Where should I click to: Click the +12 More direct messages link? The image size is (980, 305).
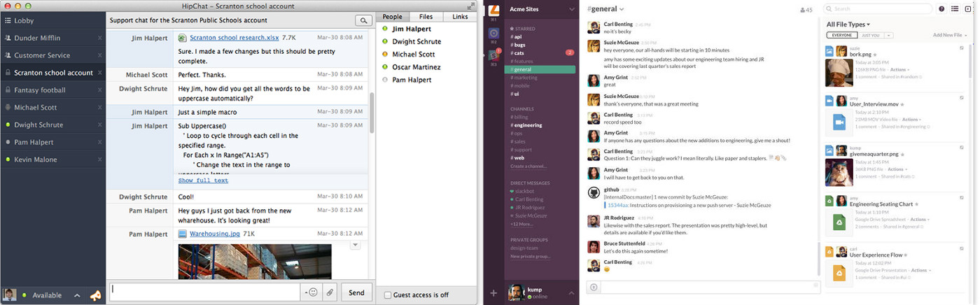click(521, 224)
